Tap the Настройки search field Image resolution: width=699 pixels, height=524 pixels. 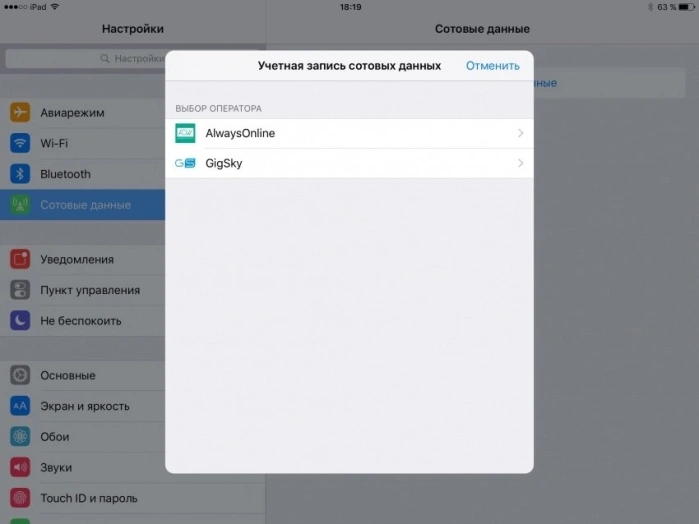[86, 58]
